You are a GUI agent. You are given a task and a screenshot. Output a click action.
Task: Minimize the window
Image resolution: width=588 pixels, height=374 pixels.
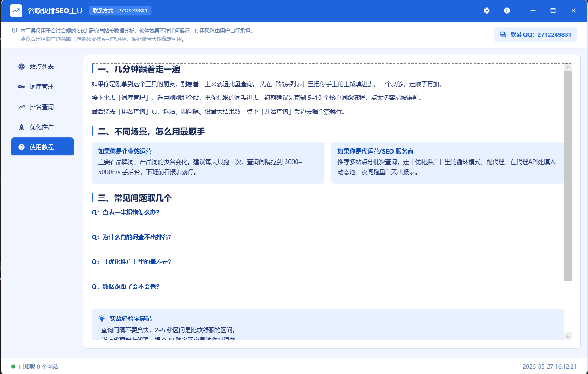533,11
